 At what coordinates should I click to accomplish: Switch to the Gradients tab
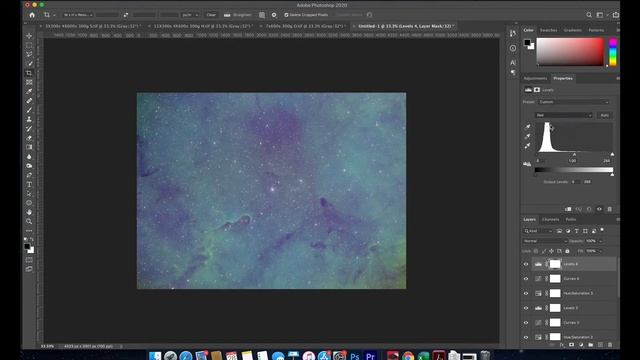point(572,30)
